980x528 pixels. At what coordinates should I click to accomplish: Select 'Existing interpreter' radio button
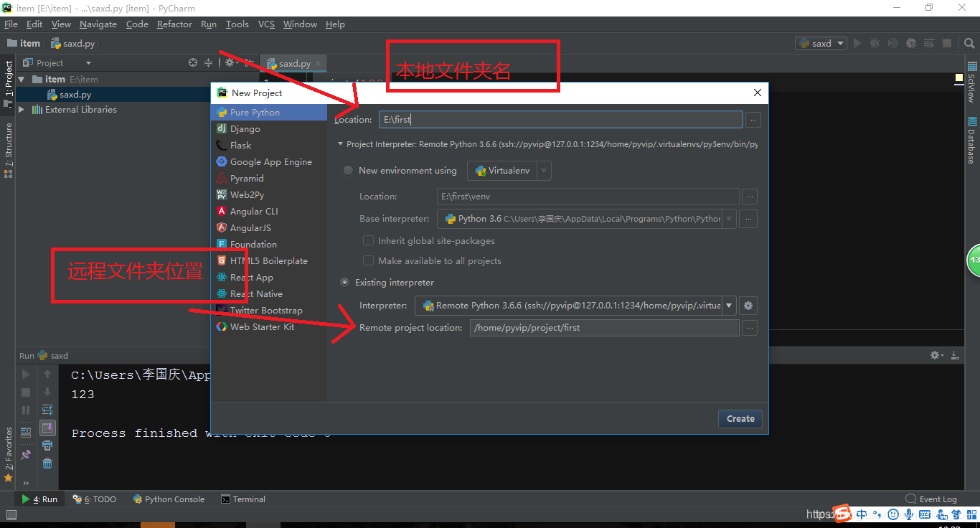click(345, 283)
